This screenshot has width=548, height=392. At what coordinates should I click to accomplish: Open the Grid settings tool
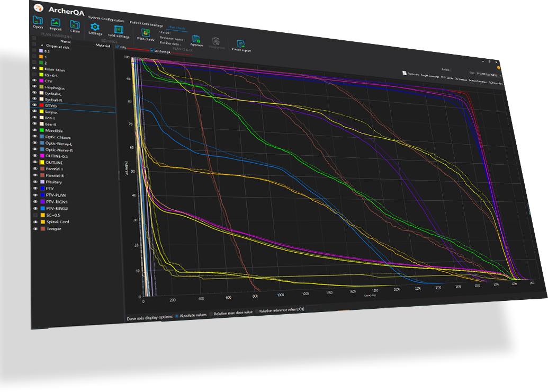tap(119, 30)
